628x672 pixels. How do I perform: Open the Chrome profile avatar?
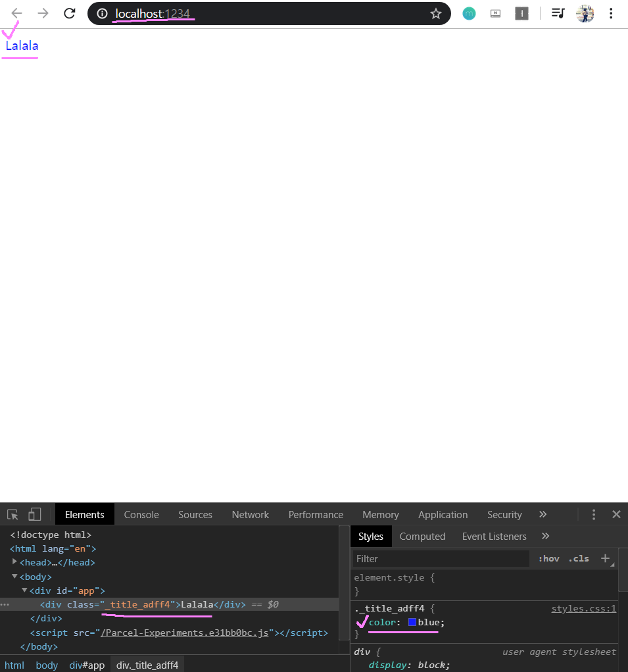coord(585,14)
